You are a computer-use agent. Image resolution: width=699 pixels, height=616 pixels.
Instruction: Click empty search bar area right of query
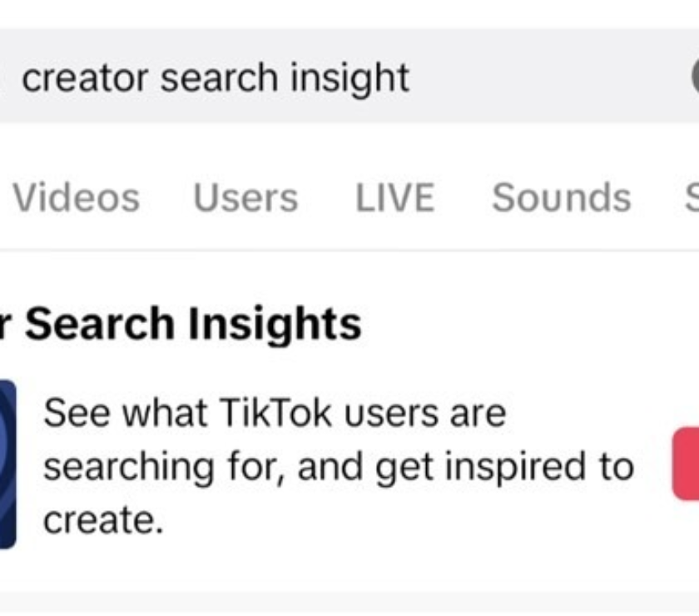click(548, 77)
